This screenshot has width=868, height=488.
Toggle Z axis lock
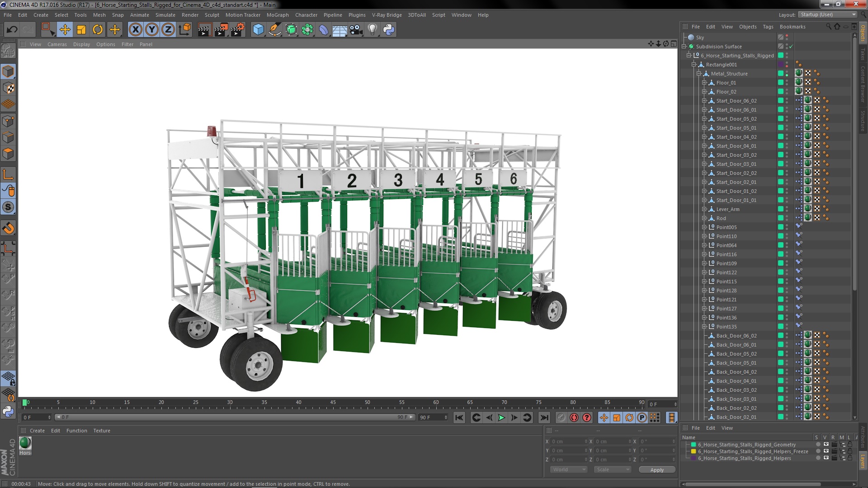168,30
